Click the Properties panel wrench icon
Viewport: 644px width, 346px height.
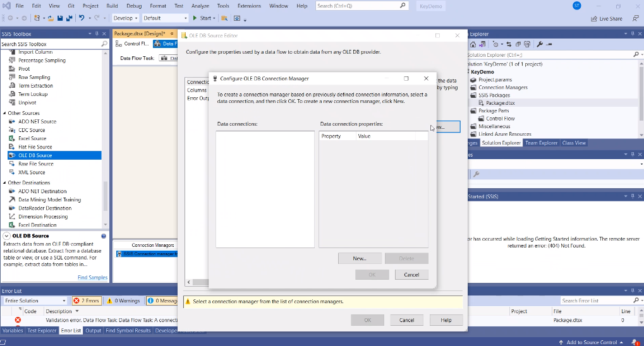(x=477, y=174)
